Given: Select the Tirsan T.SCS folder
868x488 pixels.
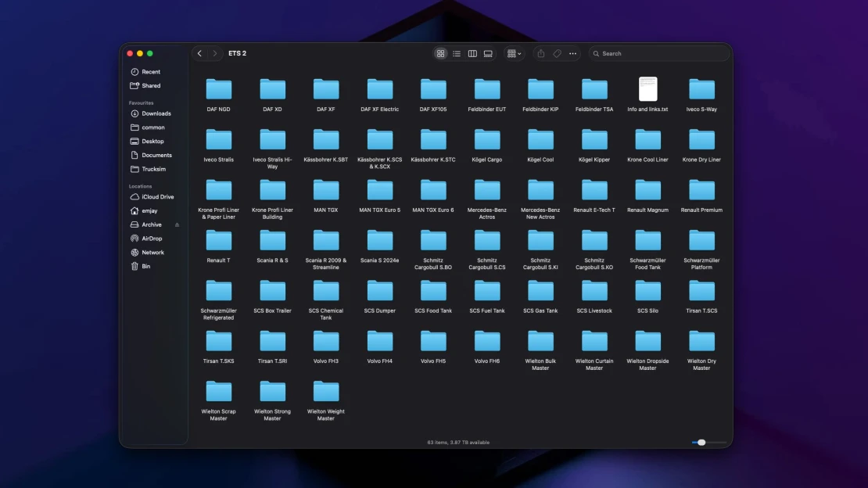Looking at the screenshot, I should pos(701,291).
